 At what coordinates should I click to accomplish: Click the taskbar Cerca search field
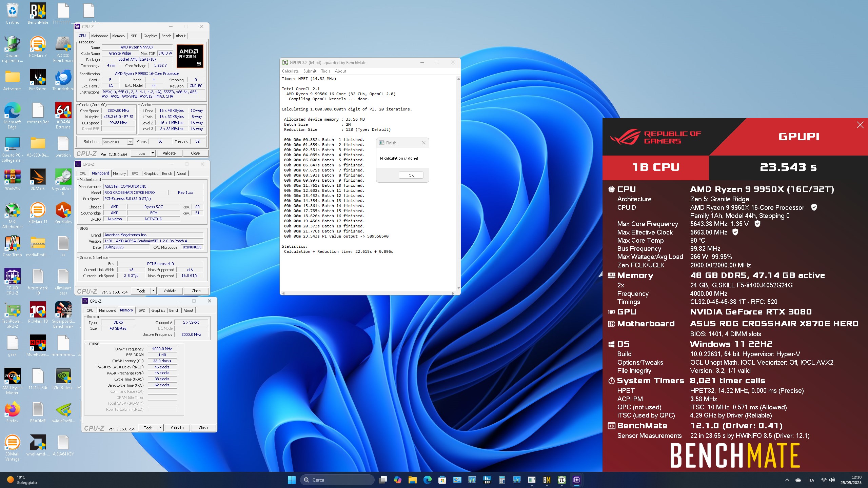[x=337, y=480]
